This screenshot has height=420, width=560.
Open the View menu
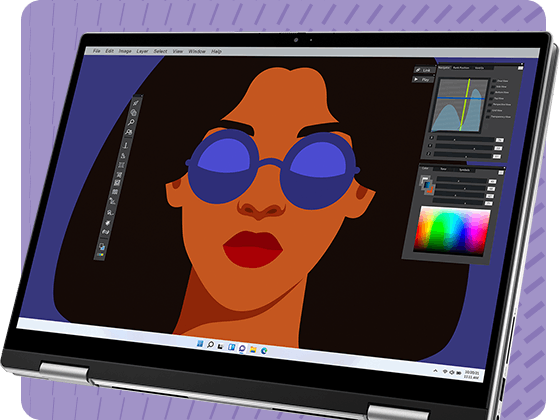[x=178, y=51]
